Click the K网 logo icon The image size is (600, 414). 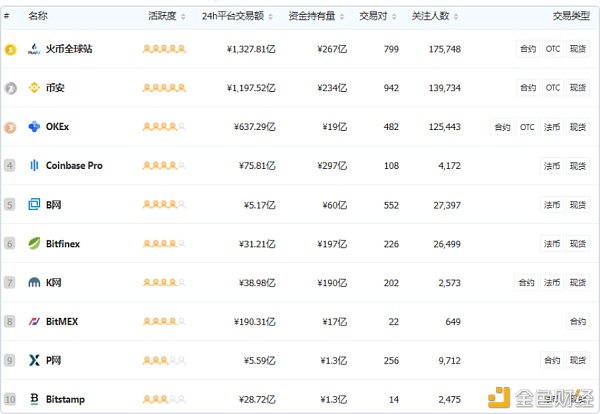click(34, 283)
